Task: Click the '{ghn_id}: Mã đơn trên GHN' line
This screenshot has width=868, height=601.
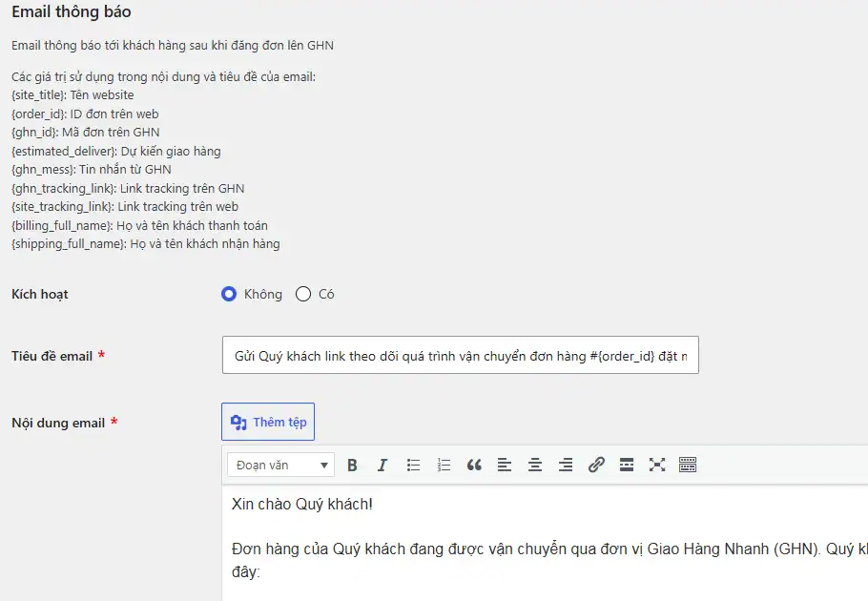Action: [x=86, y=133]
